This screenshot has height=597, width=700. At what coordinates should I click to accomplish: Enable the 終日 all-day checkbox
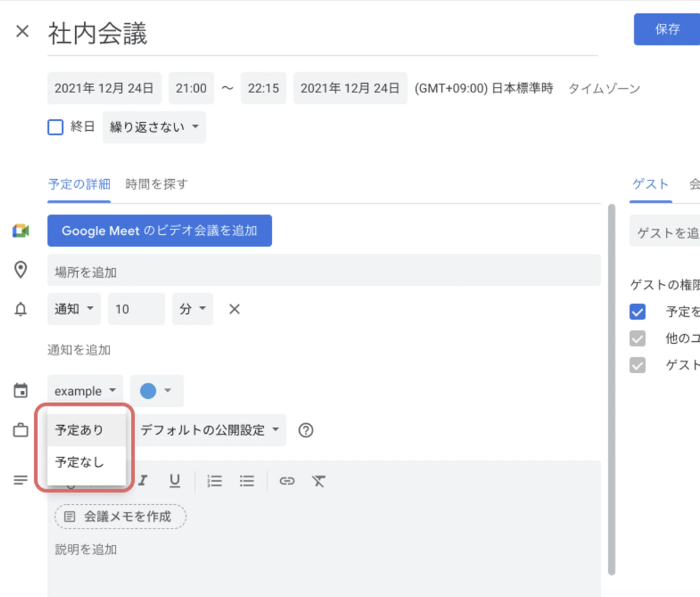pyautogui.click(x=56, y=127)
